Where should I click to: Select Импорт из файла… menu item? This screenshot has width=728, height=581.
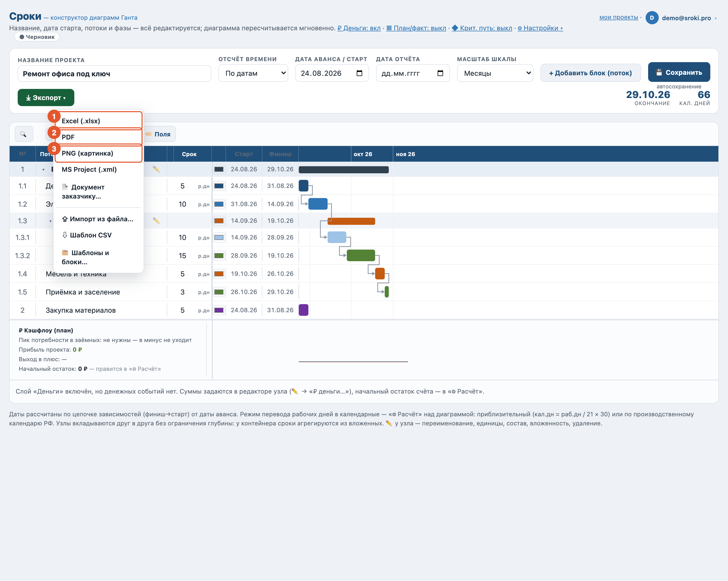(x=98, y=219)
